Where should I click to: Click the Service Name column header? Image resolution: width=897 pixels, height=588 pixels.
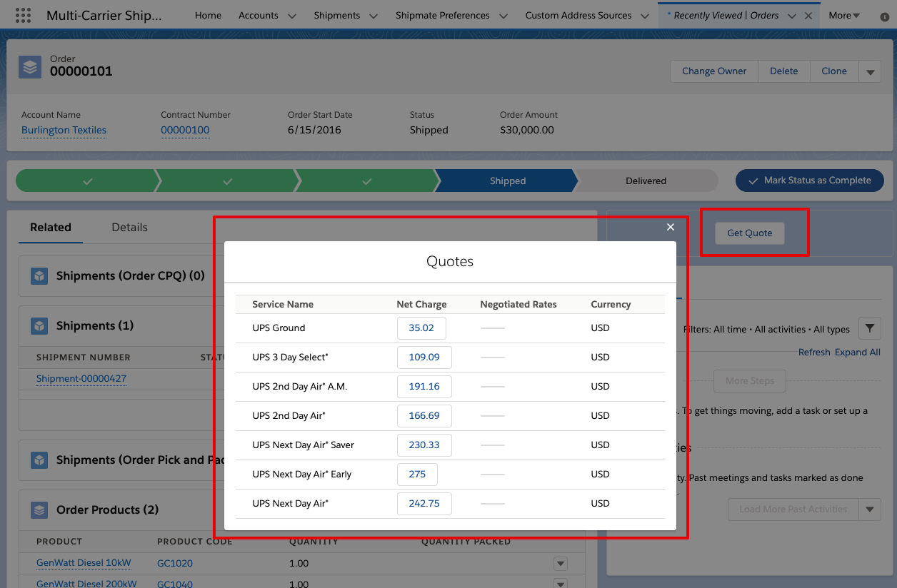pos(283,305)
